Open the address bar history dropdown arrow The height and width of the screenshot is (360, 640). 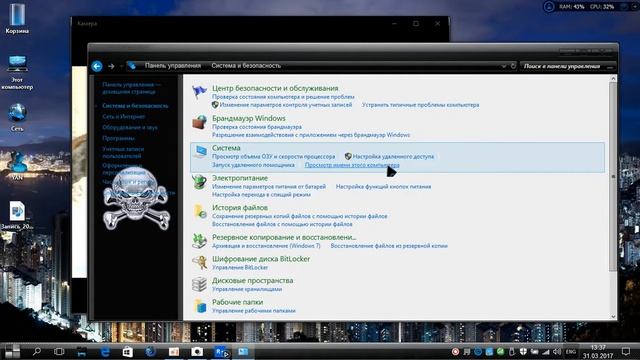pyautogui.click(x=504, y=66)
